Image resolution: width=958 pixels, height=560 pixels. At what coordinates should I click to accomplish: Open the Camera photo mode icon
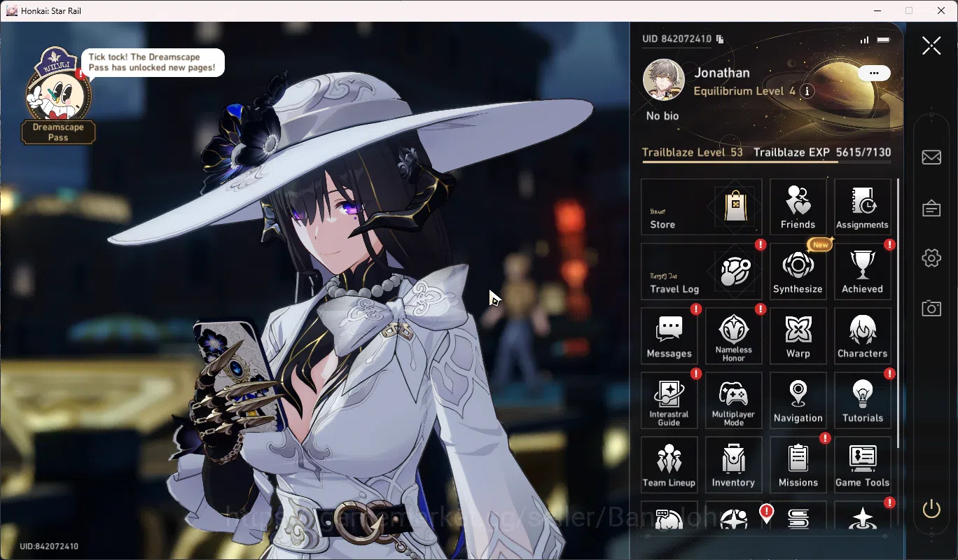coord(931,309)
